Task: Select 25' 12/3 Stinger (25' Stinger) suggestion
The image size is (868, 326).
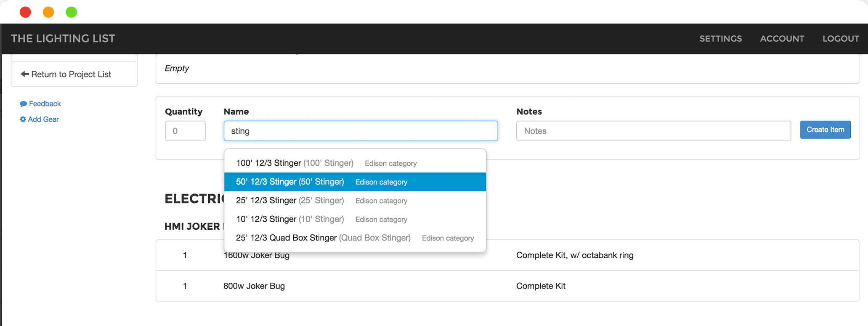Action: [x=355, y=201]
